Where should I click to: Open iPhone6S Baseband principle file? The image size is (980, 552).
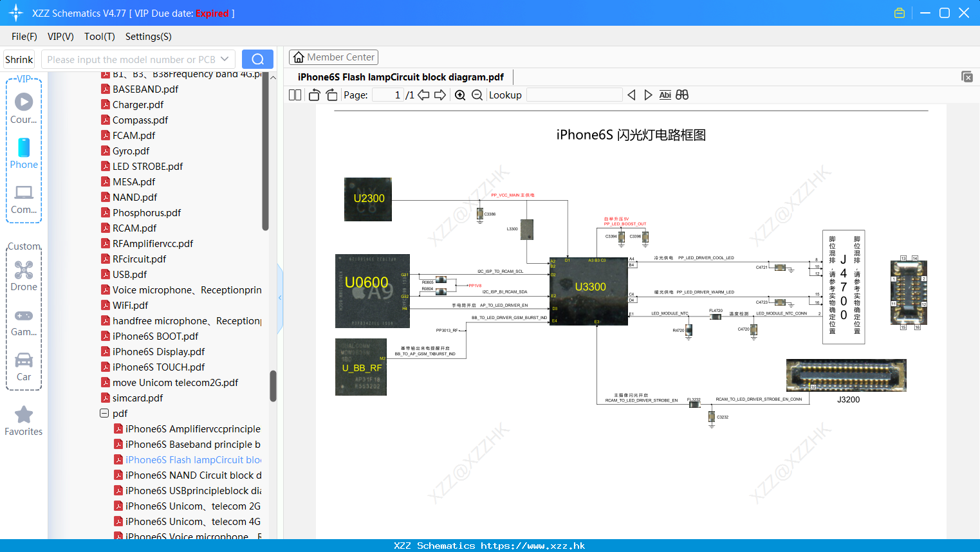(x=187, y=444)
